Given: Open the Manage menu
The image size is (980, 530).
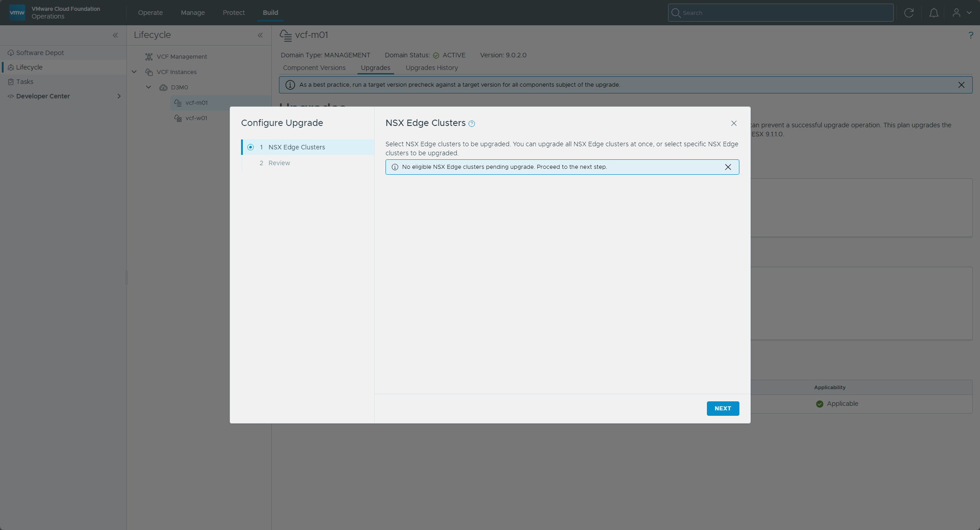Looking at the screenshot, I should click(x=193, y=13).
